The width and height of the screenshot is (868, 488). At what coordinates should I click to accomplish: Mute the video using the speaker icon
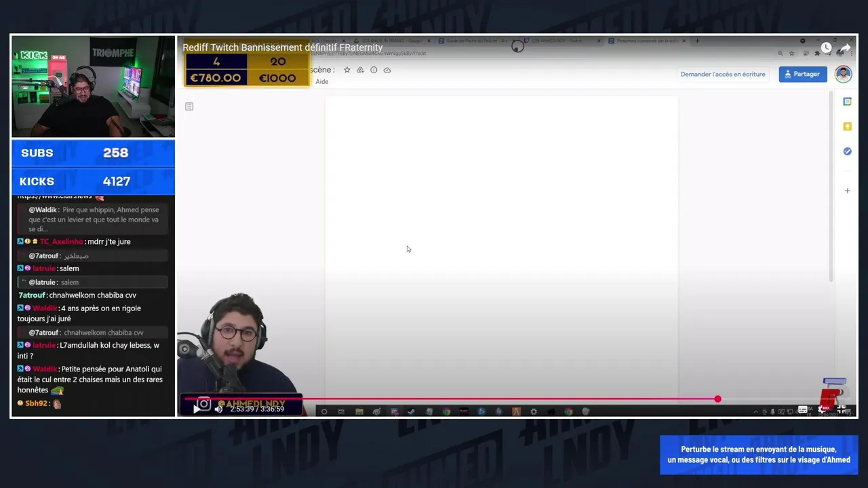coord(218,409)
